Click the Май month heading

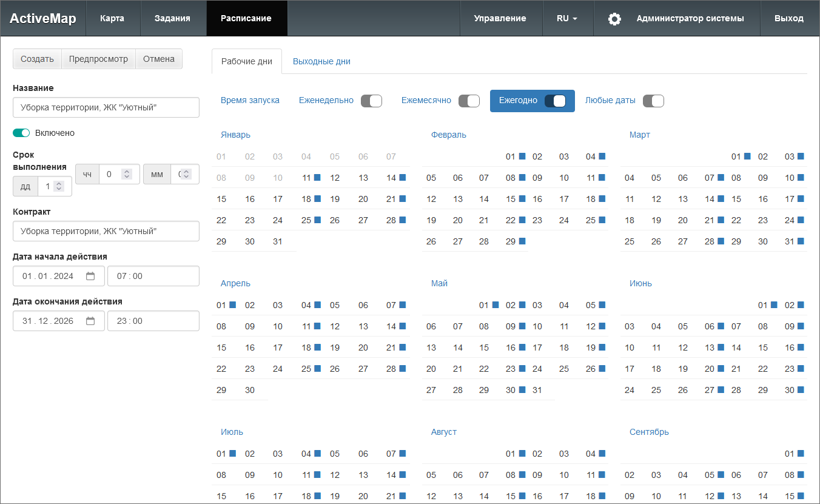[439, 283]
